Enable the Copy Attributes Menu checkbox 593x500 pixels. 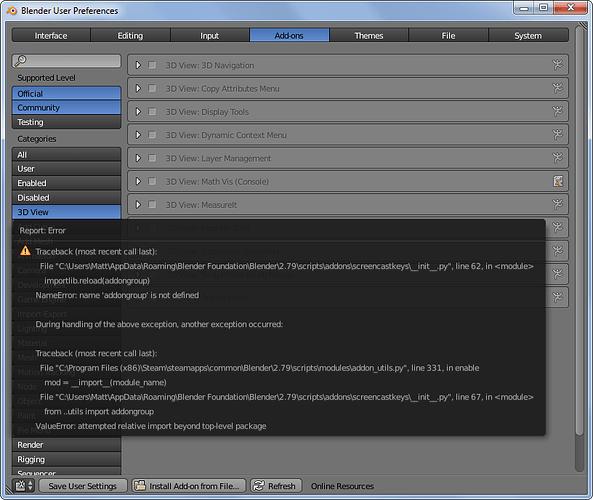pyautogui.click(x=152, y=88)
